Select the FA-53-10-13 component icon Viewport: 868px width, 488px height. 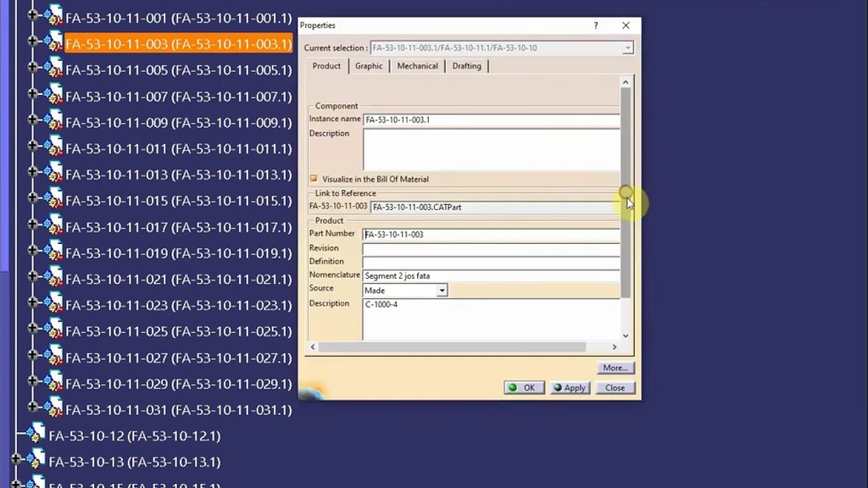36,459
